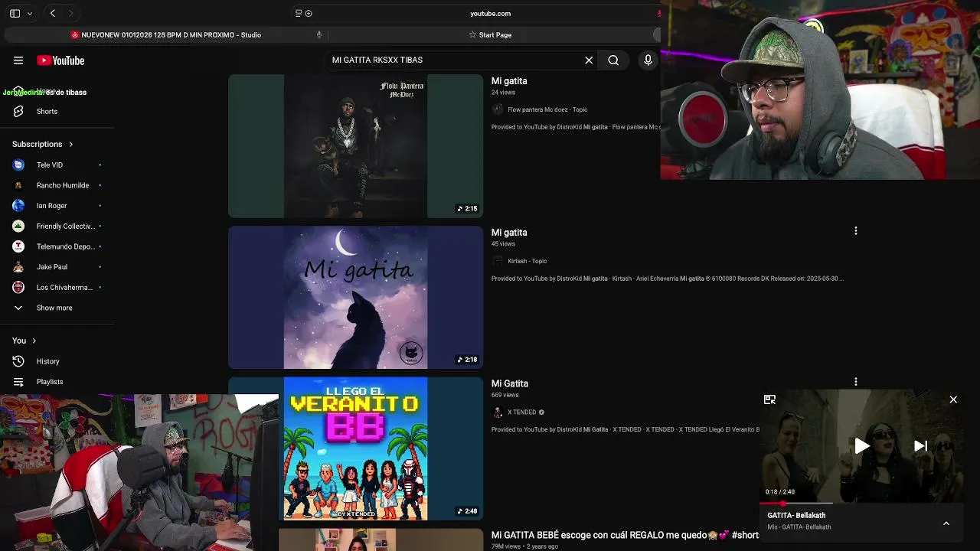Go forward with the Safari forward arrow

click(70, 13)
